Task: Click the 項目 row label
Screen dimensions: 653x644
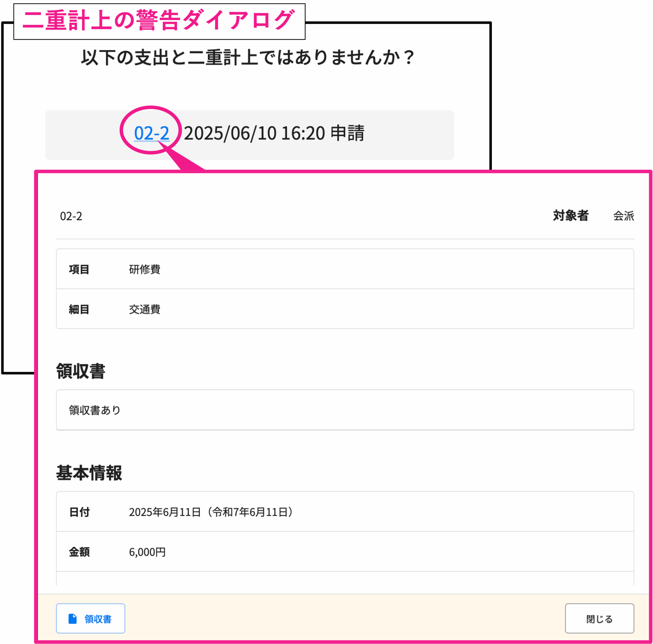Action: click(x=79, y=269)
